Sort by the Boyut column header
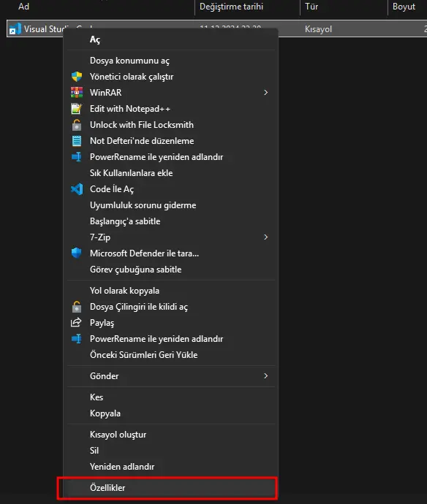The image size is (427, 504). [404, 7]
